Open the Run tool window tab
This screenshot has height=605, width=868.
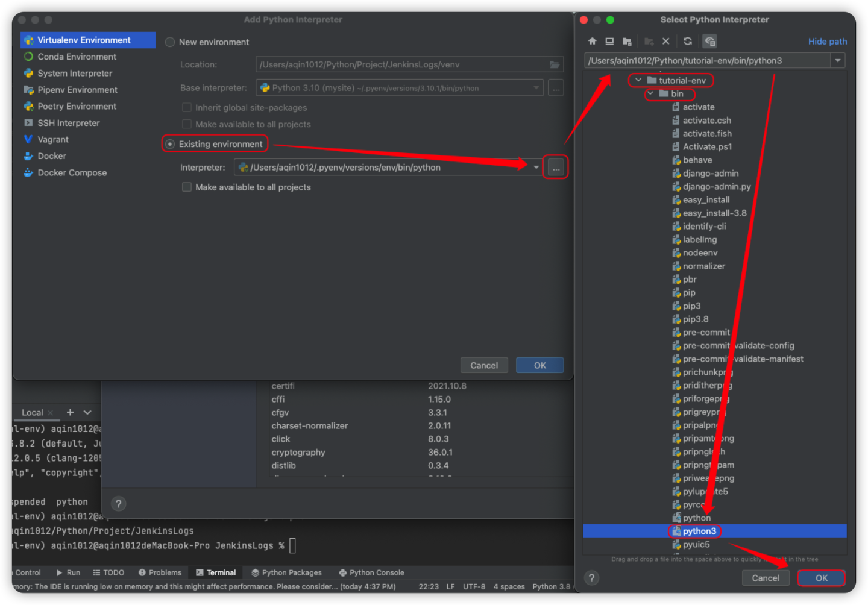(68, 572)
